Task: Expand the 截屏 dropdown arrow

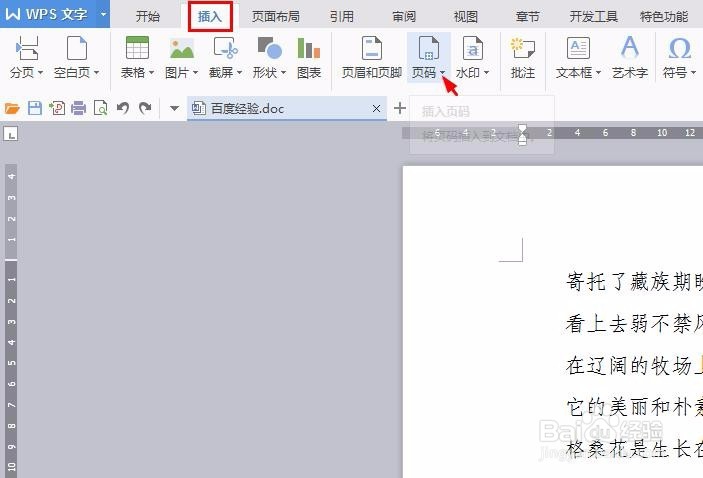Action: pos(239,73)
